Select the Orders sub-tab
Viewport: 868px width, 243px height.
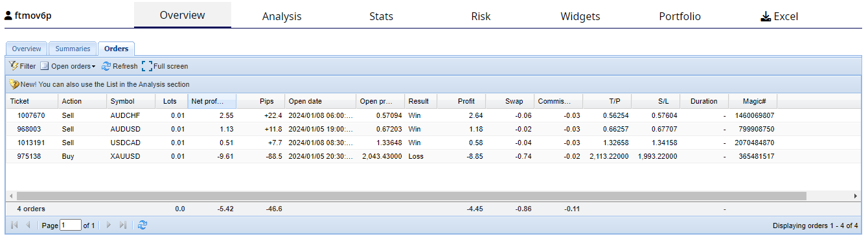point(117,49)
